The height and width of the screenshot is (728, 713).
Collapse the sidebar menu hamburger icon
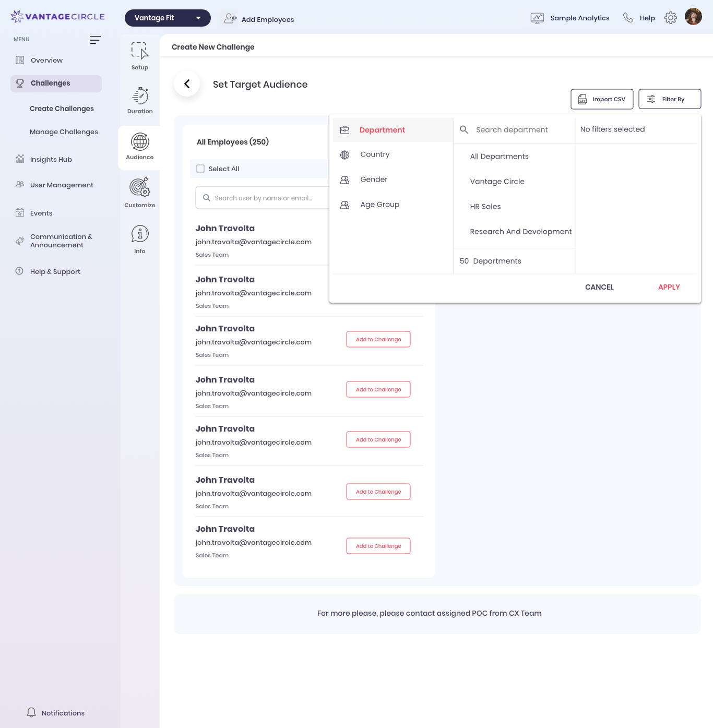(95, 40)
